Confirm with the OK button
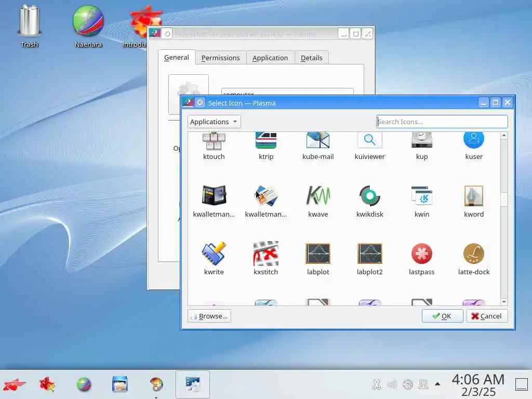 442,316
